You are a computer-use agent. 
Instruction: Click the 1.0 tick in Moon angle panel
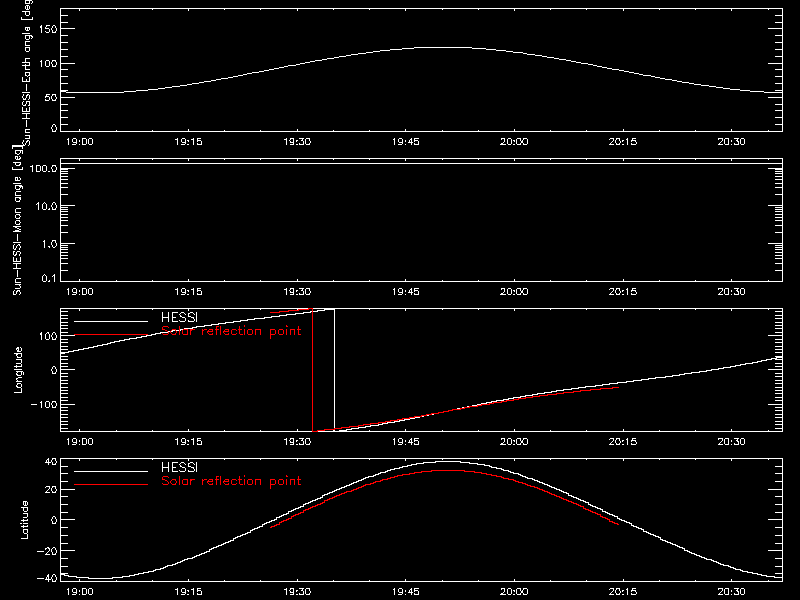[x=49, y=244]
